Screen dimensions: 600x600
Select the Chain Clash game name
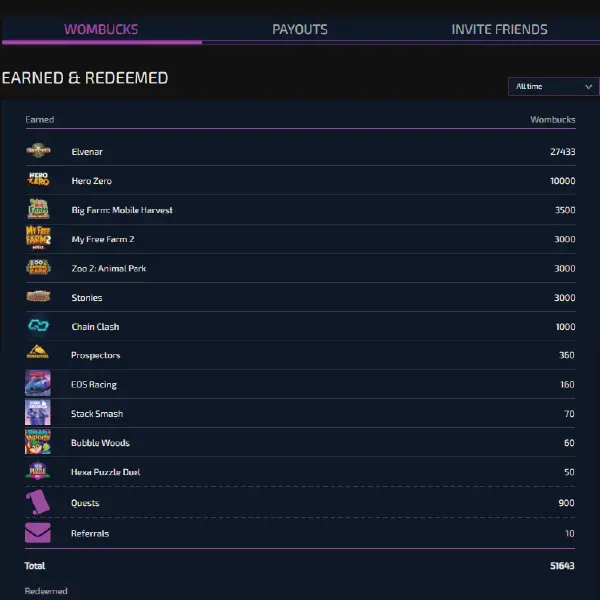tap(95, 327)
